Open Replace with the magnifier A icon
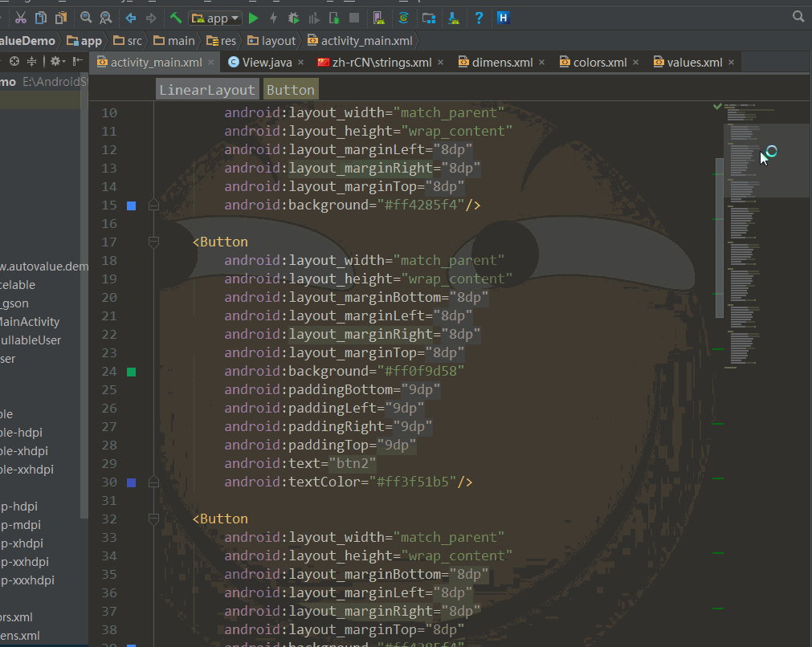Viewport: 812px width, 647px height. 106,18
